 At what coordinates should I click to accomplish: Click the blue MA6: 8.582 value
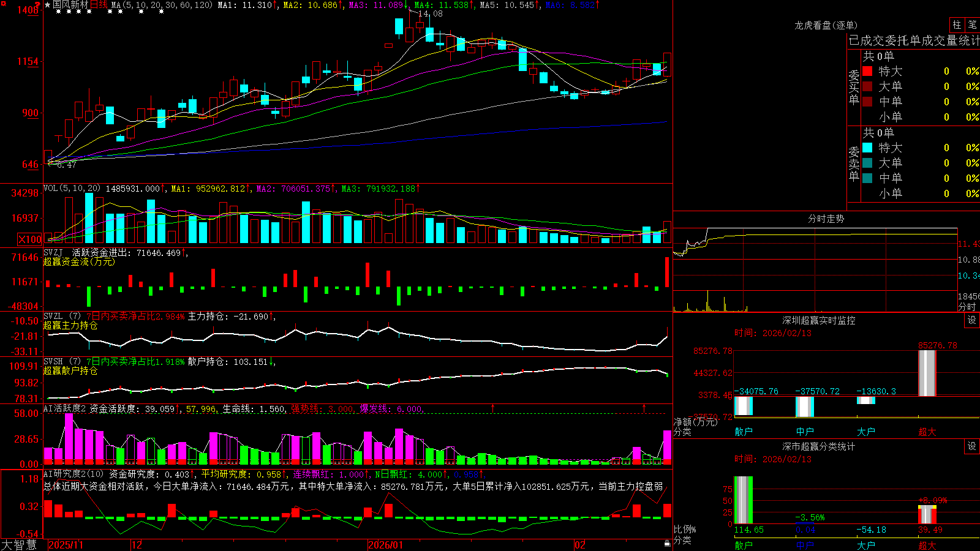click(570, 5)
